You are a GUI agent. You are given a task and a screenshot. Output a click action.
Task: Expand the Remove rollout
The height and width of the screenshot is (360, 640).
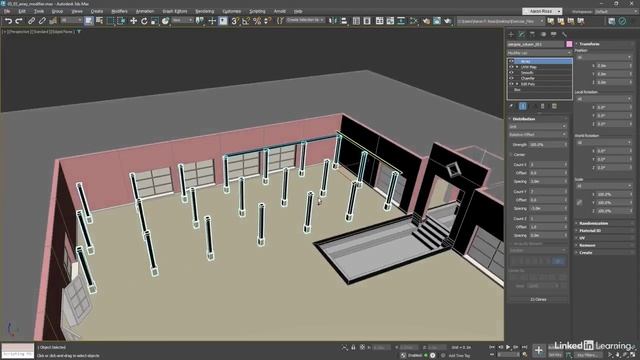tap(604, 245)
